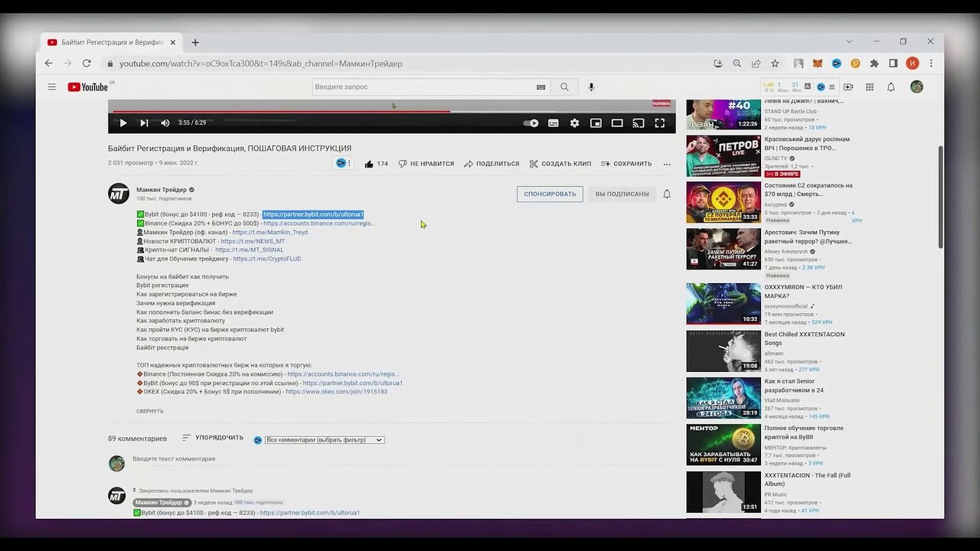
Task: Open the on-screen keyboard in search box
Action: pos(541,87)
